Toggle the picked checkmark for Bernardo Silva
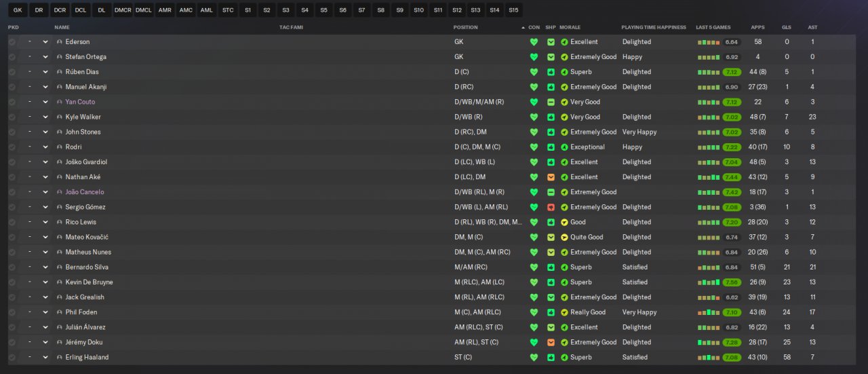 click(x=12, y=267)
